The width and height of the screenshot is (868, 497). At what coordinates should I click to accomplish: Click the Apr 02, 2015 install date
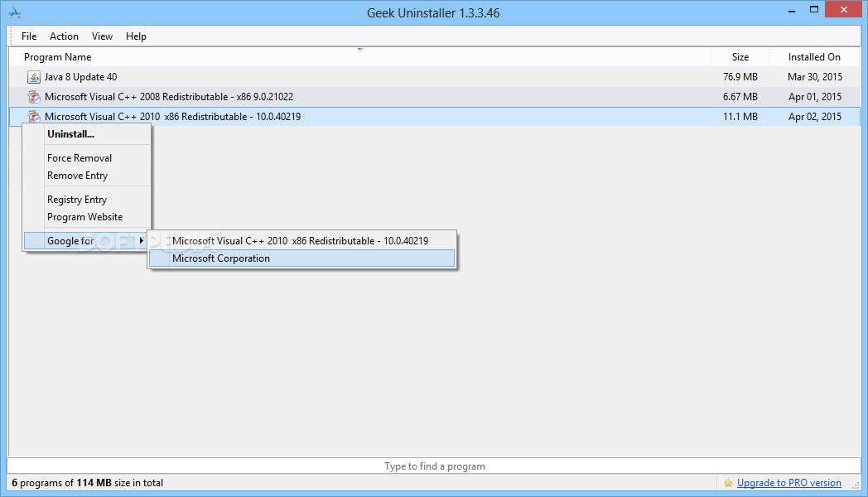click(815, 117)
